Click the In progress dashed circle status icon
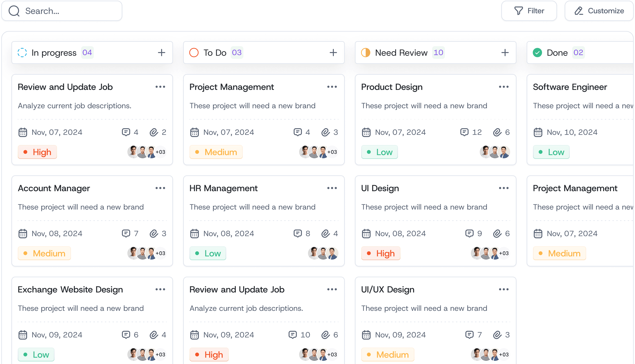This screenshot has height=364, width=635. [x=22, y=53]
